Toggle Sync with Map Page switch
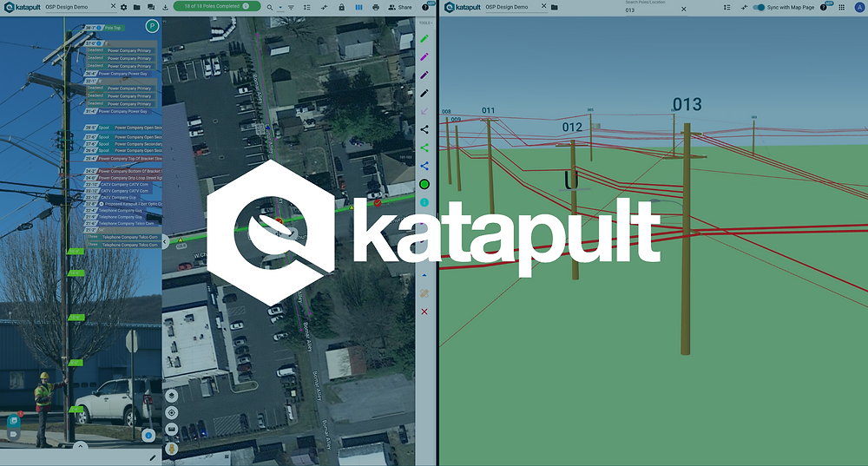The width and height of the screenshot is (868, 466). click(759, 7)
